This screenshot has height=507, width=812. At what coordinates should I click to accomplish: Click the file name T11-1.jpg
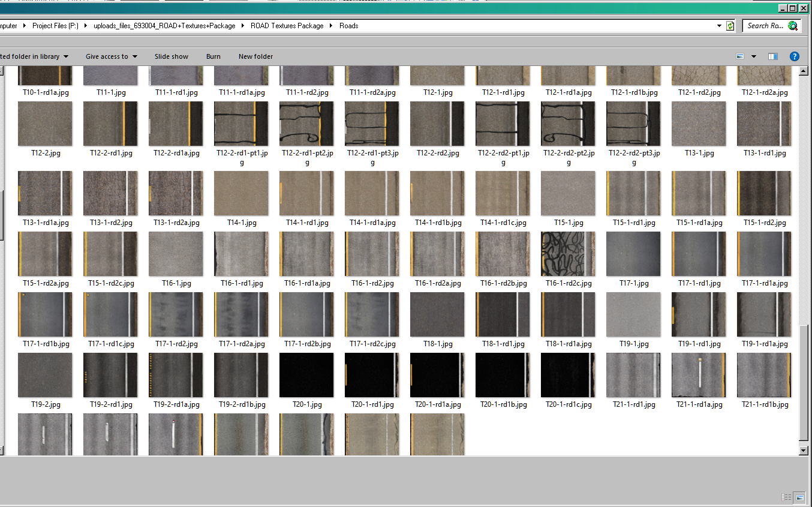pyautogui.click(x=111, y=93)
